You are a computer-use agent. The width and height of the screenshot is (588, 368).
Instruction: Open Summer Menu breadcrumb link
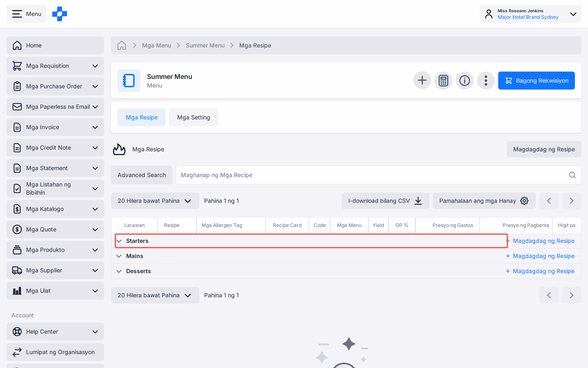[x=205, y=45]
